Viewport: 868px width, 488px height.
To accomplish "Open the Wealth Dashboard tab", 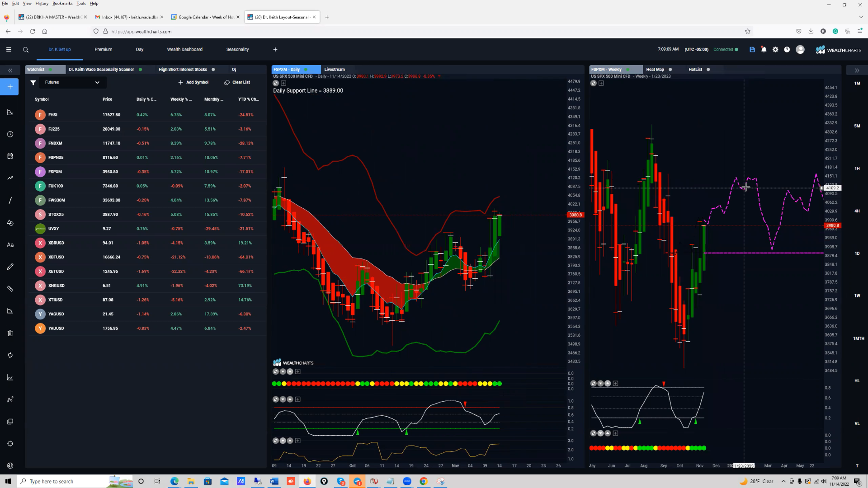I will pyautogui.click(x=185, y=50).
